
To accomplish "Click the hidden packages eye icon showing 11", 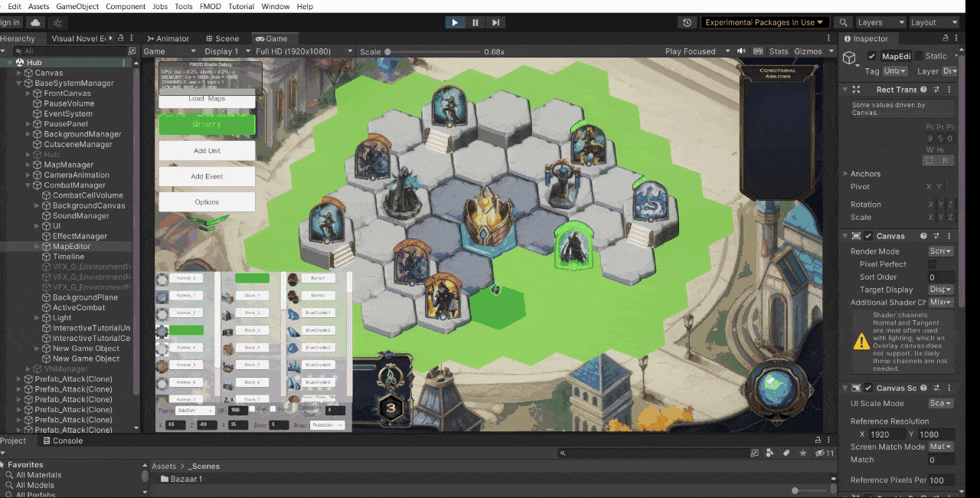I will pos(825,453).
